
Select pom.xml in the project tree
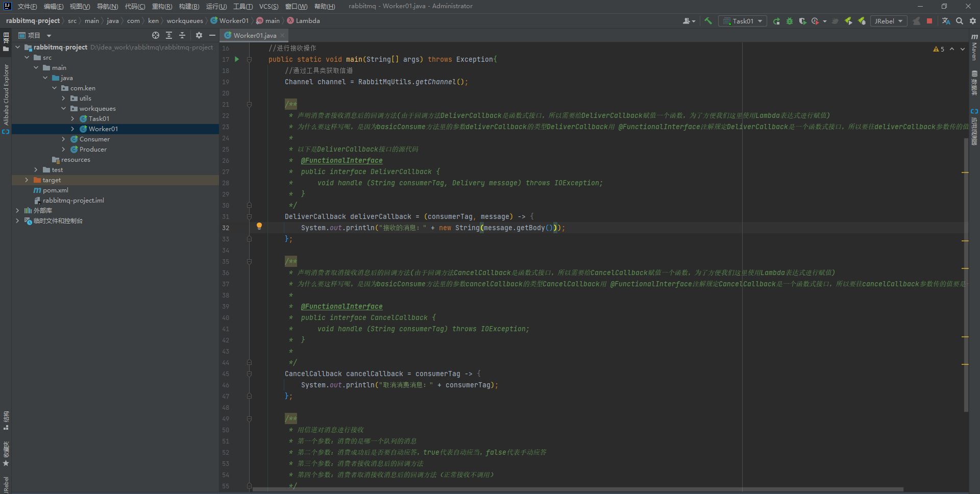(x=55, y=190)
